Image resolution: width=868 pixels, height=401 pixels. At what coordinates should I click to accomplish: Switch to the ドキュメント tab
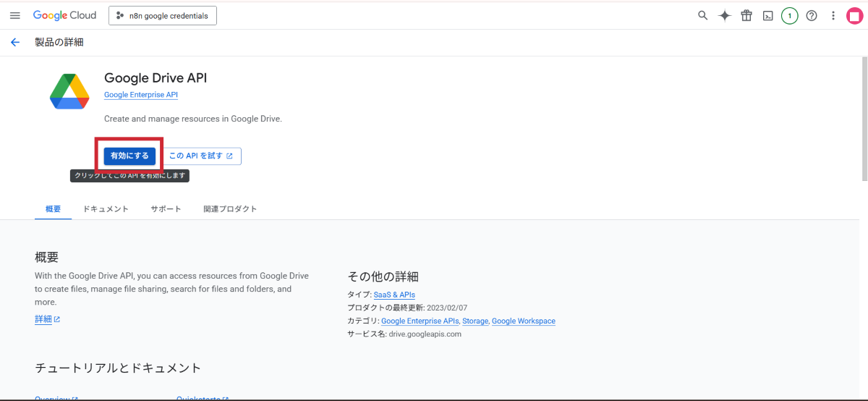pos(106,208)
